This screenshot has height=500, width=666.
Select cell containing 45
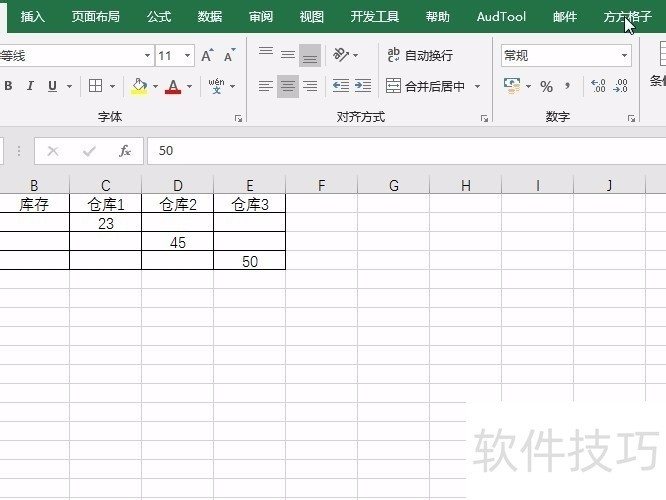(178, 243)
